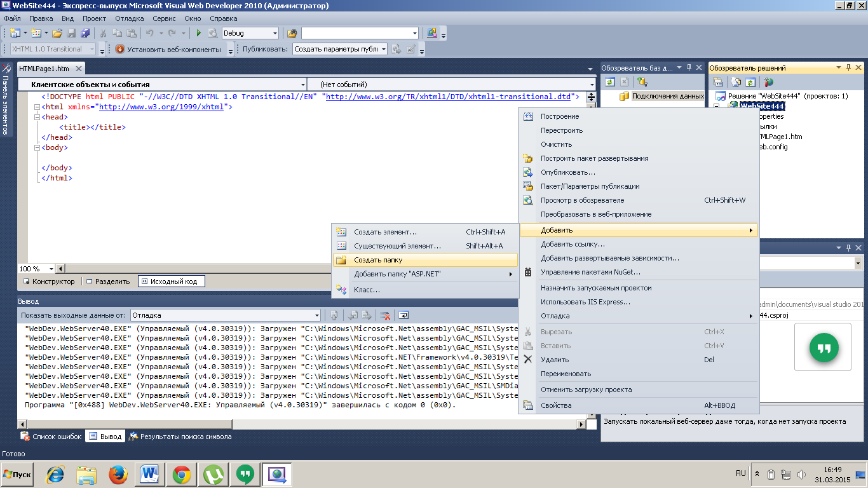
Task: Open the search text combo box dropdown
Action: click(x=415, y=33)
